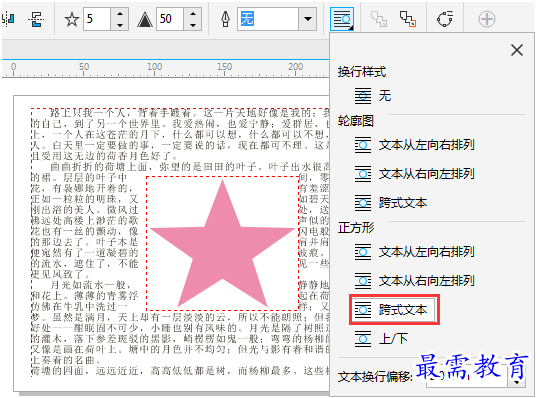Viewport: 537px width, 398px height.
Task: Click the sharpness triangle icon
Action: [x=145, y=19]
